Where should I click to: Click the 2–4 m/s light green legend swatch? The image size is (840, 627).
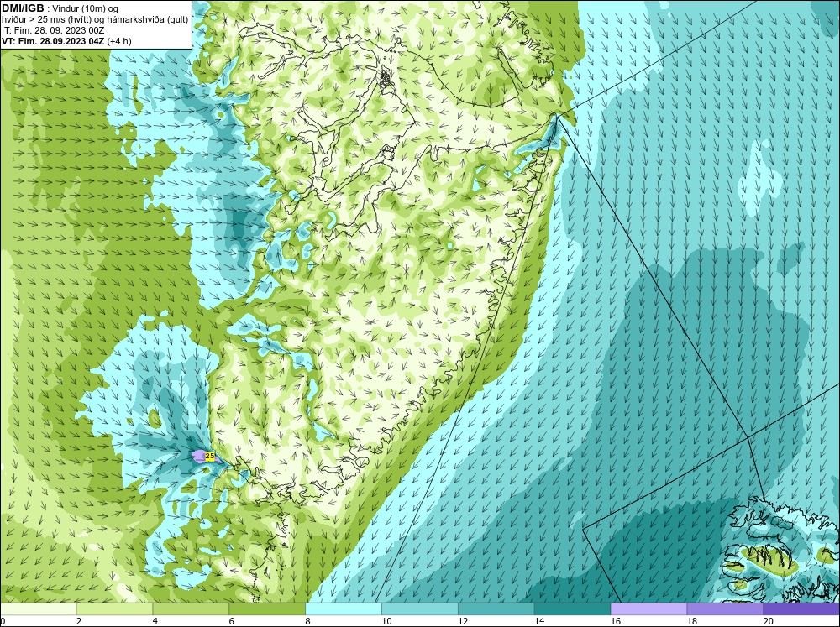click(114, 609)
